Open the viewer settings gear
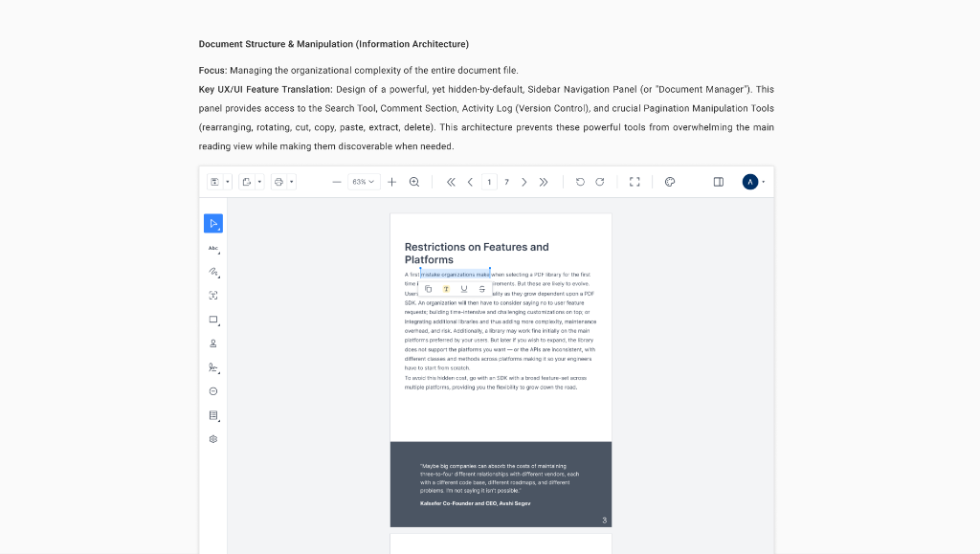 213,438
